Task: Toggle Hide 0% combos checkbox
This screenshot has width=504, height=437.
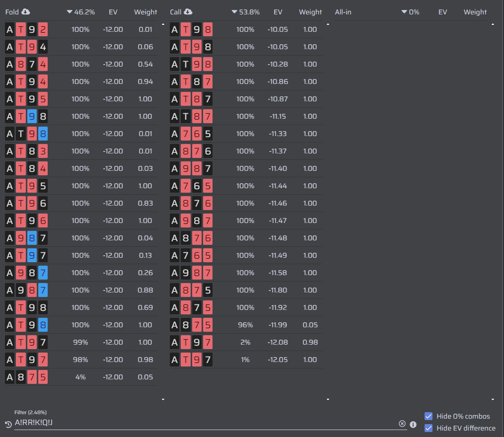Action: (x=429, y=416)
